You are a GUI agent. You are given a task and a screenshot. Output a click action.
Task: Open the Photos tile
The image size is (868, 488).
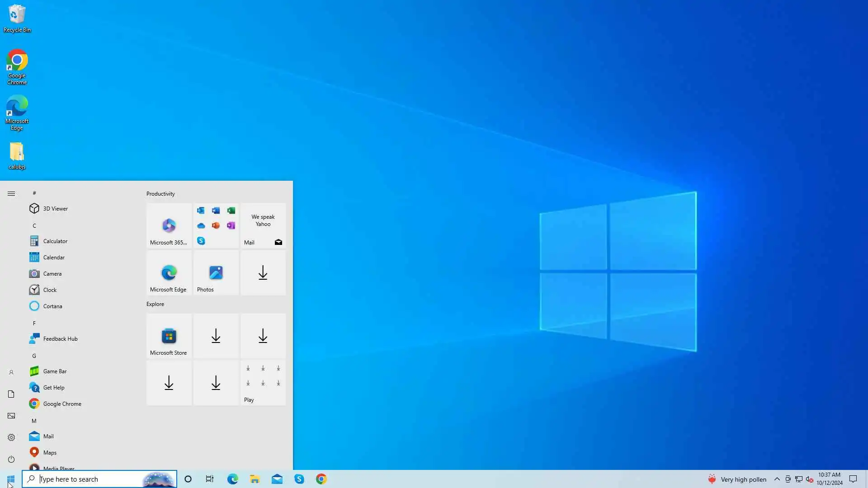[216, 273]
